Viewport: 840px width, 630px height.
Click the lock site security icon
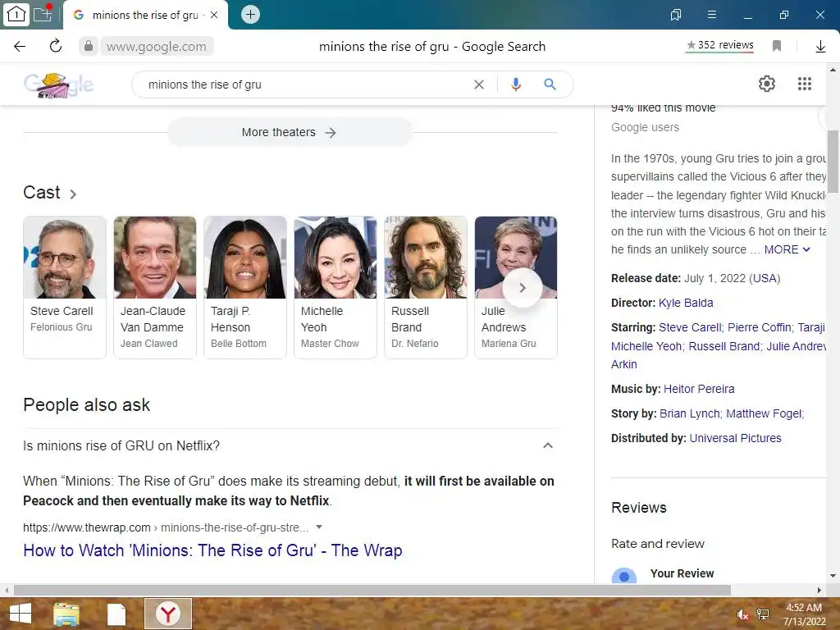89,46
